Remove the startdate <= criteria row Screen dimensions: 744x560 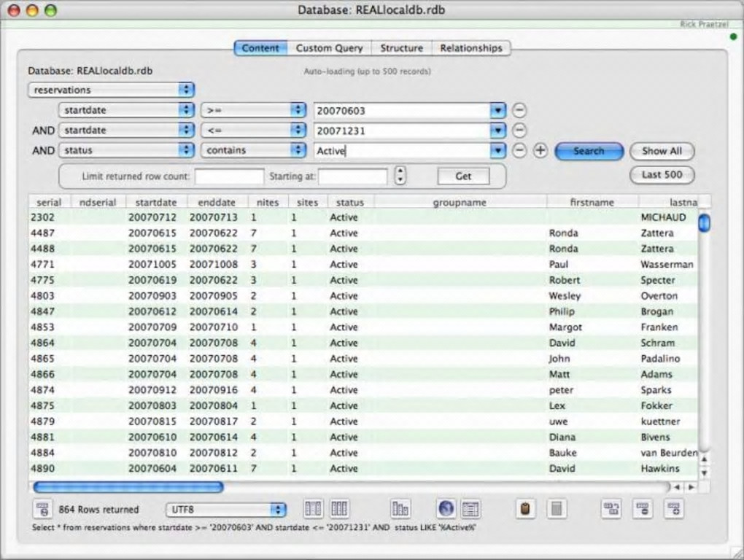pyautogui.click(x=519, y=131)
